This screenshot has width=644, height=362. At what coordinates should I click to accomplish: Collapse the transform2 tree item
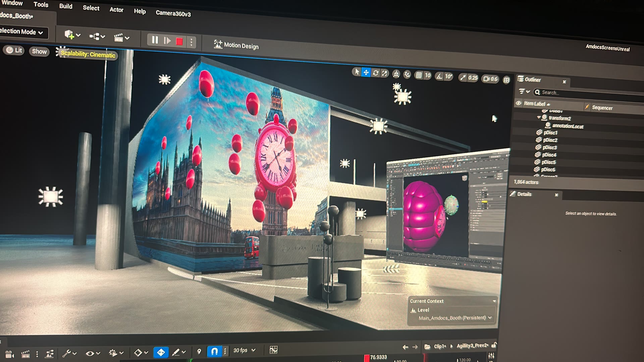point(538,117)
